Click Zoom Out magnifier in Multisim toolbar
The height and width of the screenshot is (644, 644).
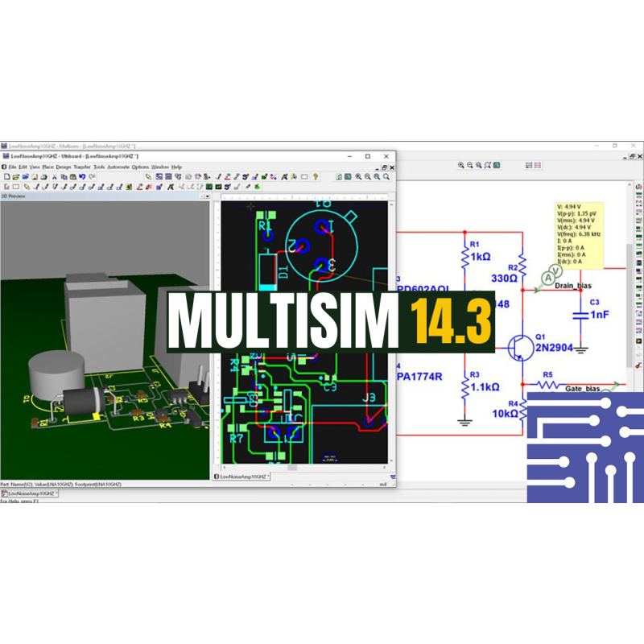pyautogui.click(x=470, y=165)
